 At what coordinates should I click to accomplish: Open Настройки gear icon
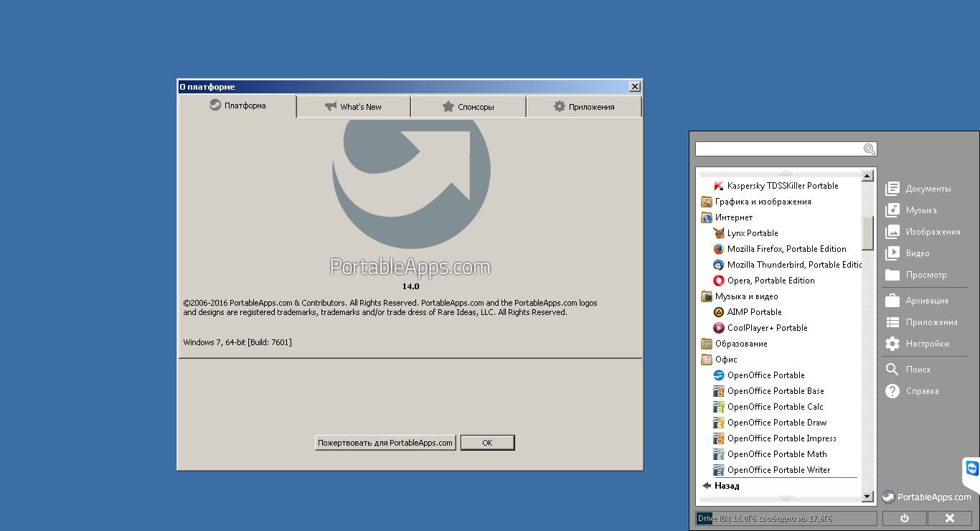point(892,344)
